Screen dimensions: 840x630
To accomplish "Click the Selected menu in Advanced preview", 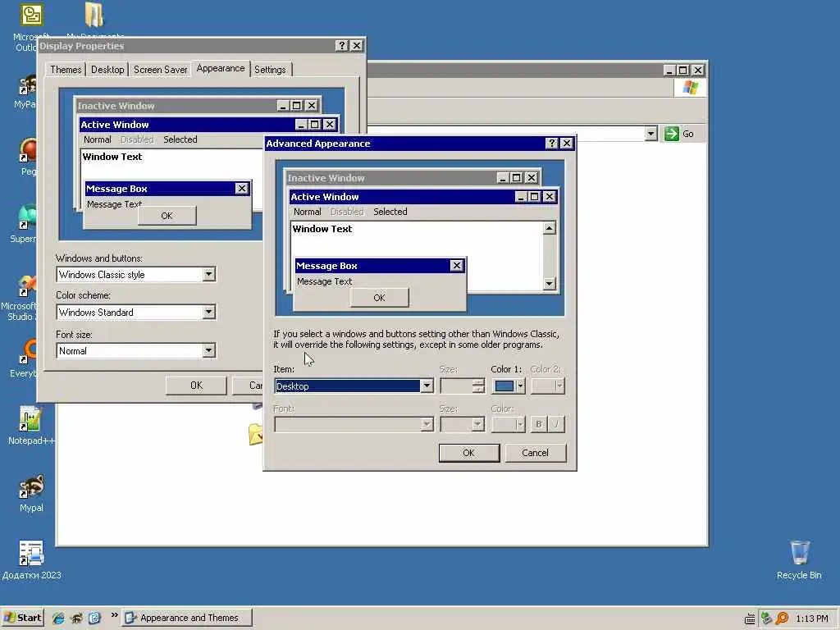I will 390,212.
